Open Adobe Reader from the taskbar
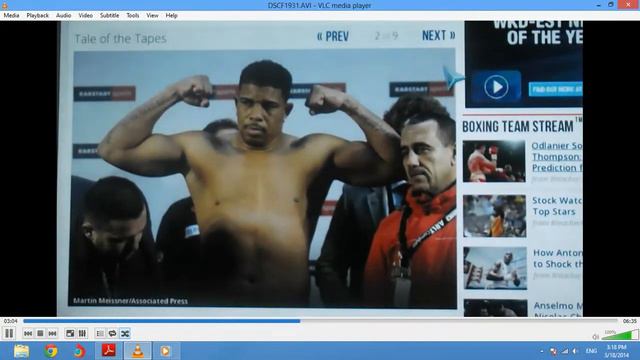640x360 pixels. coord(108,351)
